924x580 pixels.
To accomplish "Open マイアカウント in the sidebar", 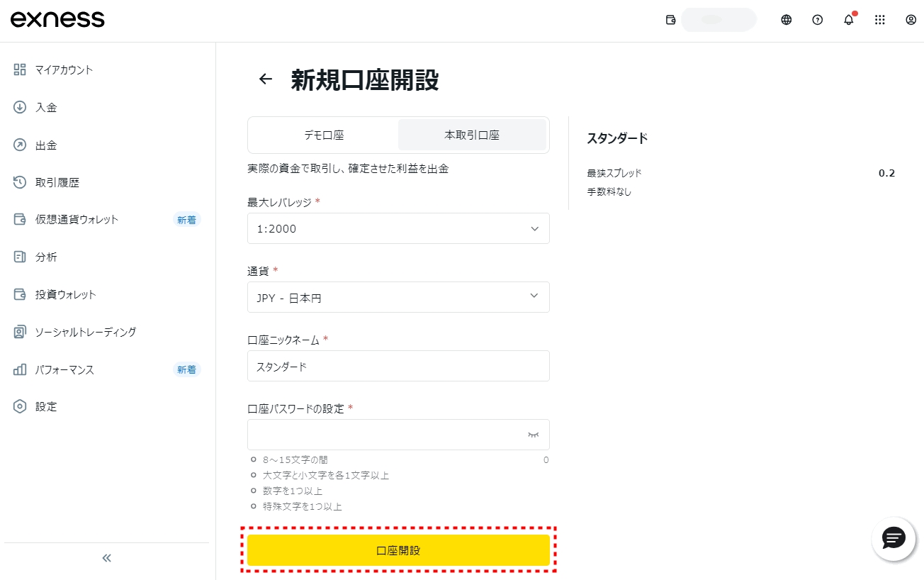I will pyautogui.click(x=64, y=69).
